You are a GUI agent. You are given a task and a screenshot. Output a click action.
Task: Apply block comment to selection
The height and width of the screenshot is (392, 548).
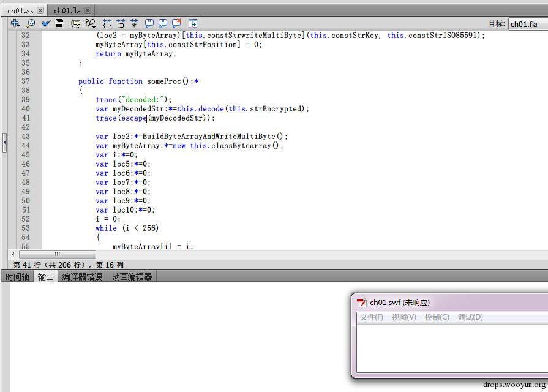click(x=149, y=23)
